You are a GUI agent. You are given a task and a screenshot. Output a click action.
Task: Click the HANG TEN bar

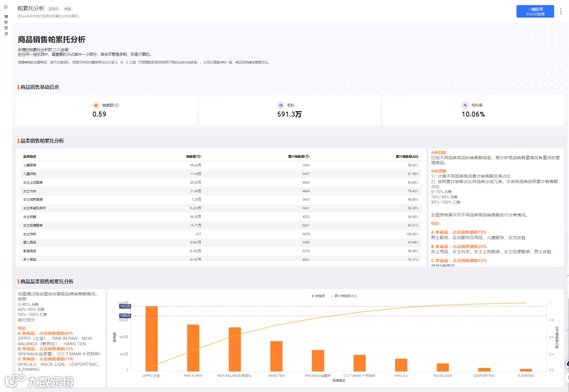click(x=276, y=356)
